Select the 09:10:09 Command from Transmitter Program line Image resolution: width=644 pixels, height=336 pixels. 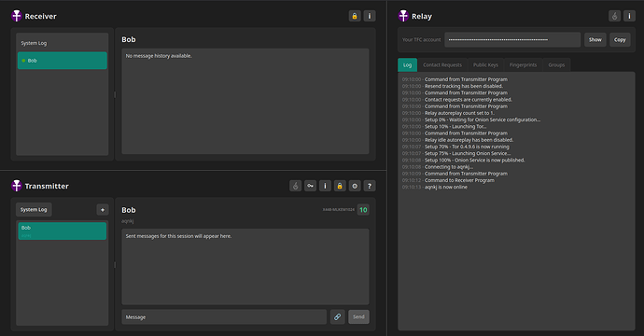tap(455, 174)
